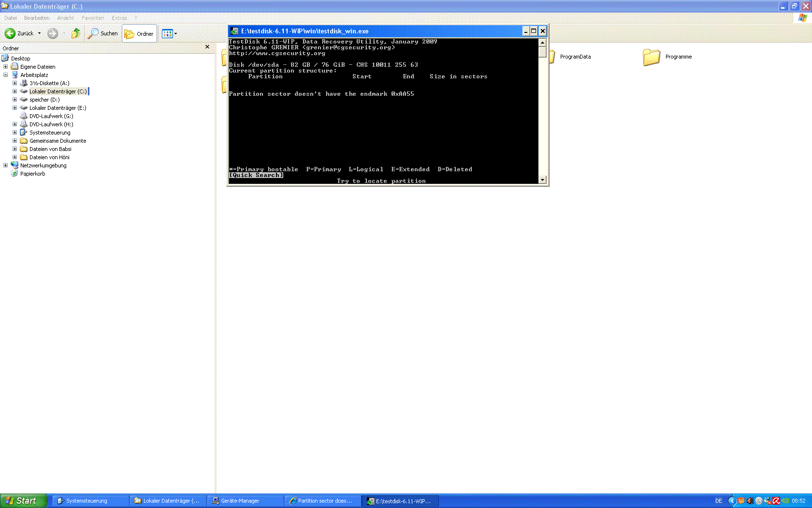Switch to Geräte-Manager taskbar button
812x508 pixels.
245,501
